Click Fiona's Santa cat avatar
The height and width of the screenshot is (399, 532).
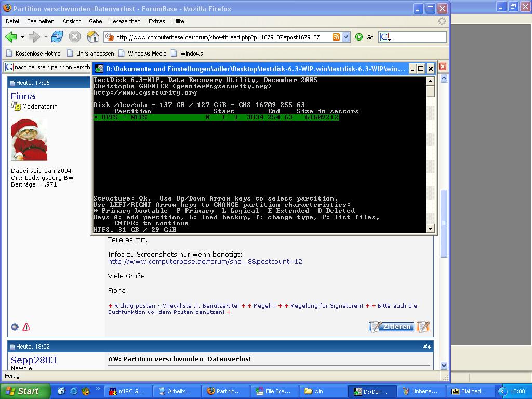29,139
